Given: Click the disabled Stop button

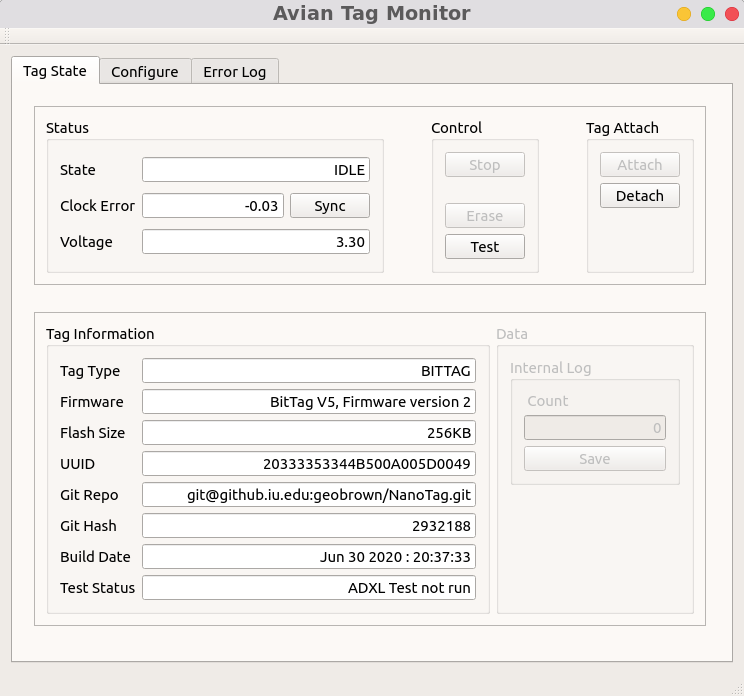Looking at the screenshot, I should point(484,165).
